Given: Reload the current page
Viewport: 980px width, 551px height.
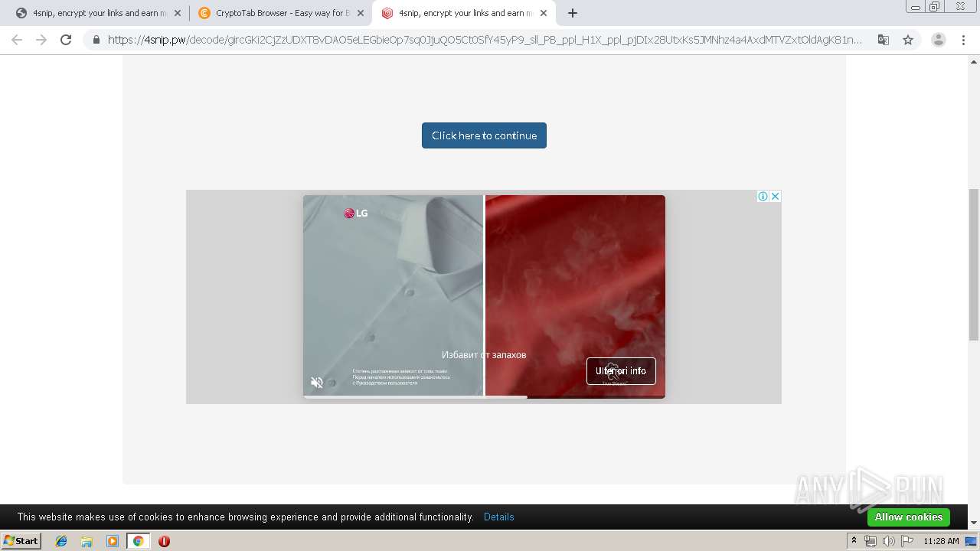Looking at the screenshot, I should point(66,40).
